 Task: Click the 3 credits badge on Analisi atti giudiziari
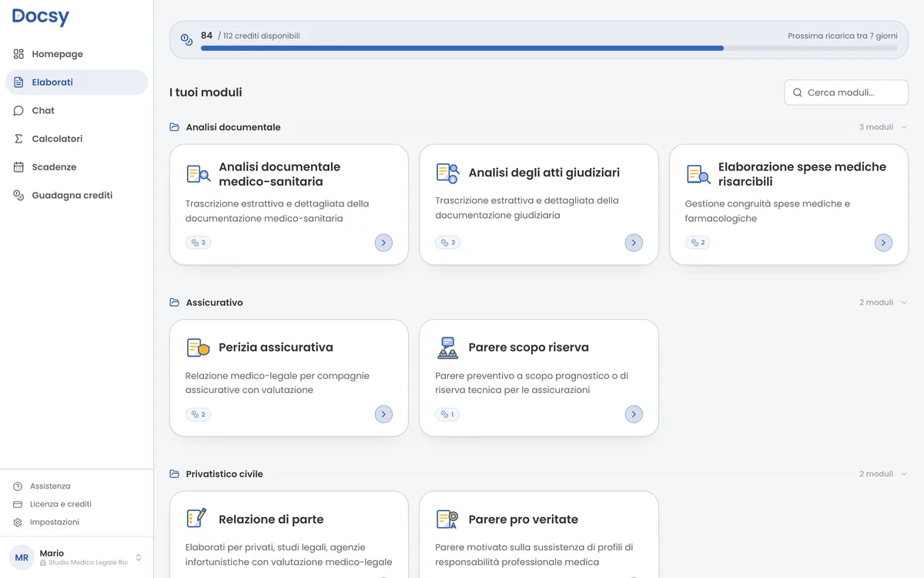[448, 243]
